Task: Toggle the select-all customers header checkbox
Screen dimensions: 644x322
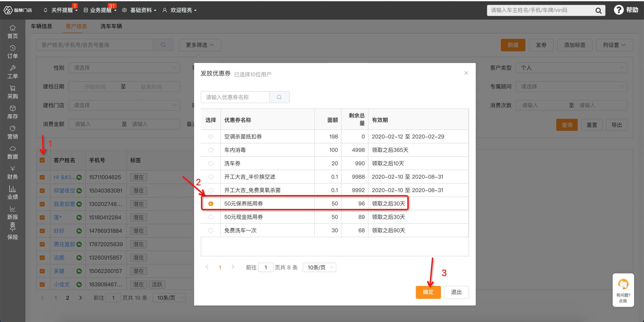Action: (42, 160)
